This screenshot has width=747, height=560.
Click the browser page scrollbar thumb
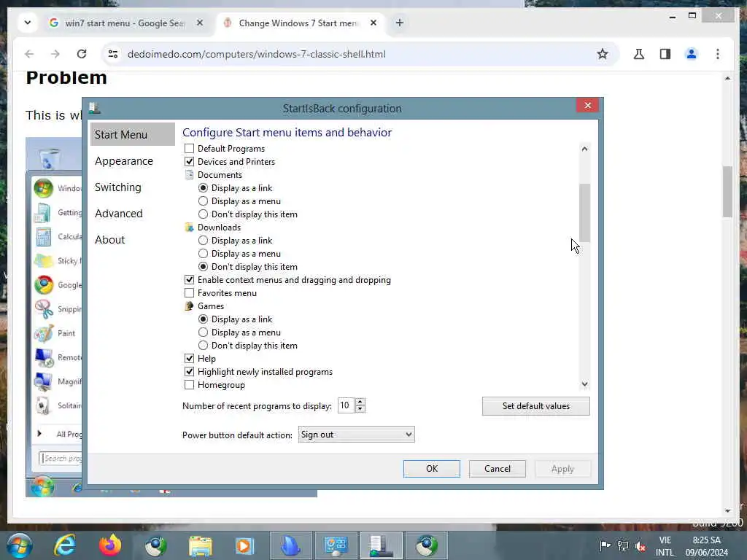(x=727, y=192)
